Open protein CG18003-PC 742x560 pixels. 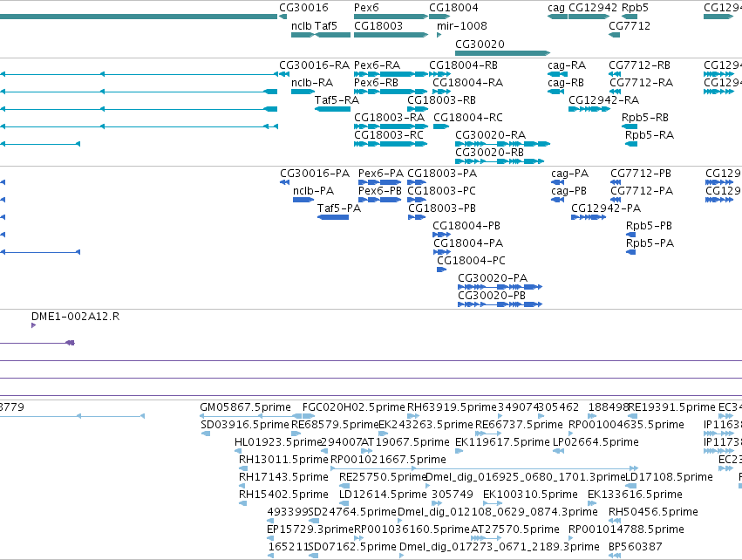[441, 191]
